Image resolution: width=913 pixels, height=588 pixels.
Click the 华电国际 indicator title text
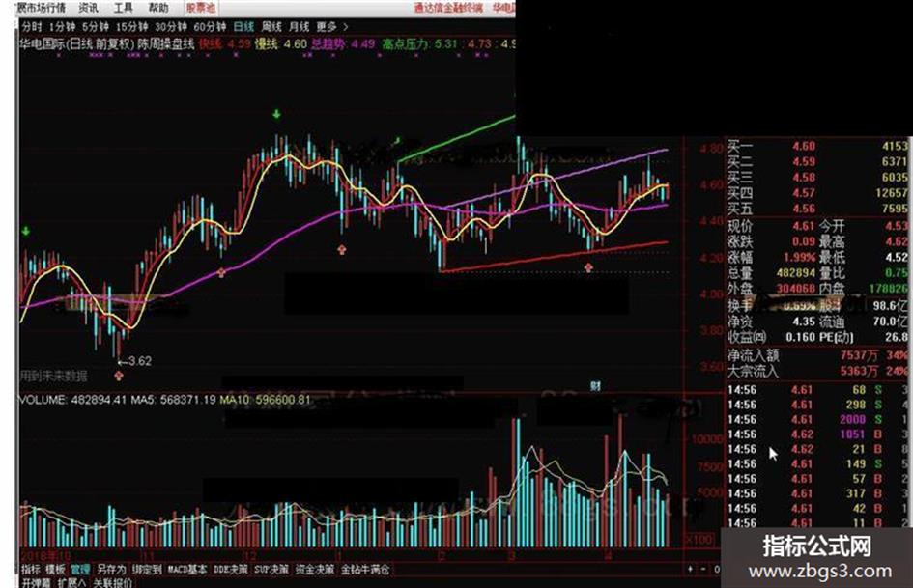tap(107, 43)
